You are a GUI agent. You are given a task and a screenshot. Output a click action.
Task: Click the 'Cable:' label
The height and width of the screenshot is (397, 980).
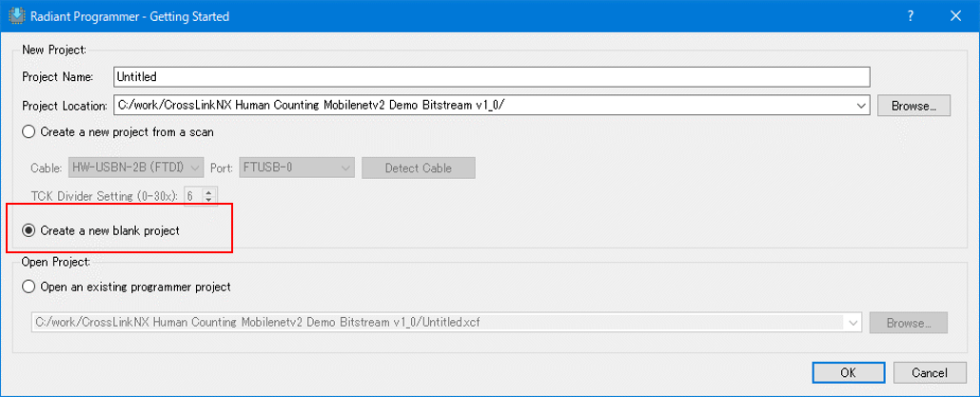pos(49,169)
